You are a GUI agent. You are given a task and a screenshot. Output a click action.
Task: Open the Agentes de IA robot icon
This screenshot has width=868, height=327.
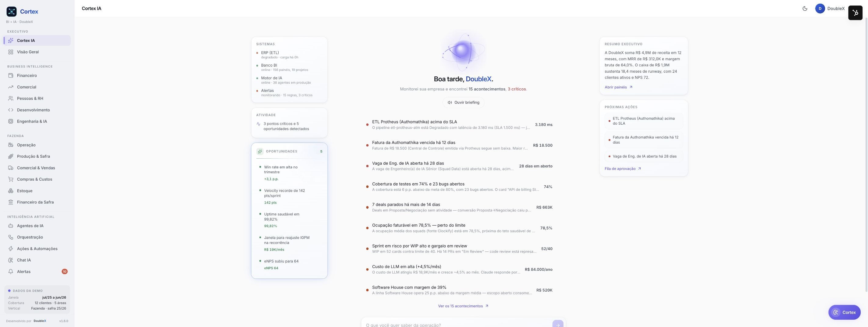pos(11,226)
